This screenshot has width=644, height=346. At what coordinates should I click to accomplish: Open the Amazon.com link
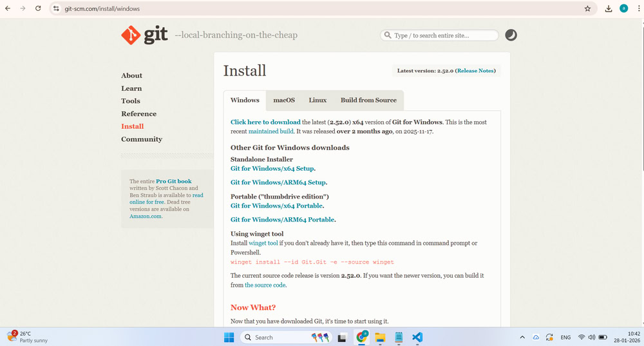point(146,216)
